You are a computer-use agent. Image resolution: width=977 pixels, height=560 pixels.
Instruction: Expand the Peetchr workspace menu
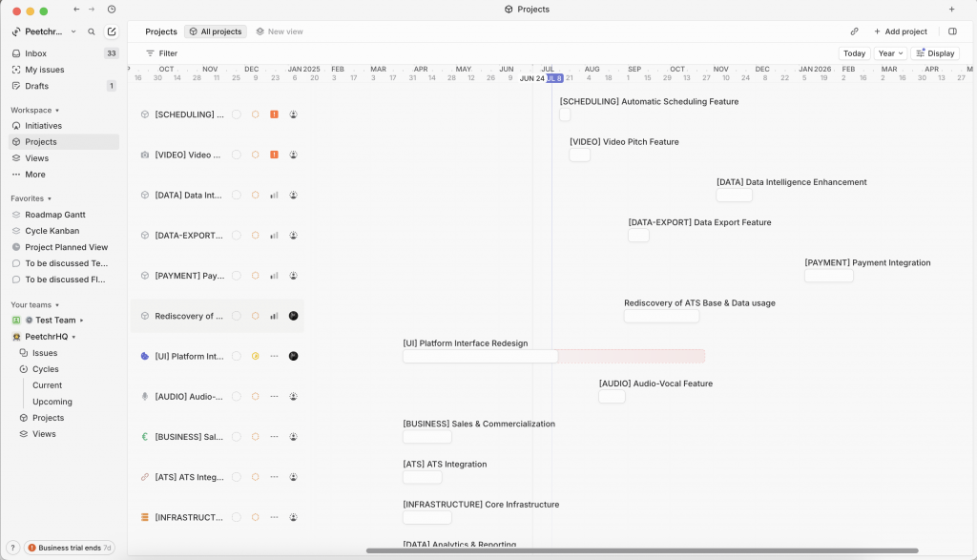point(51,31)
